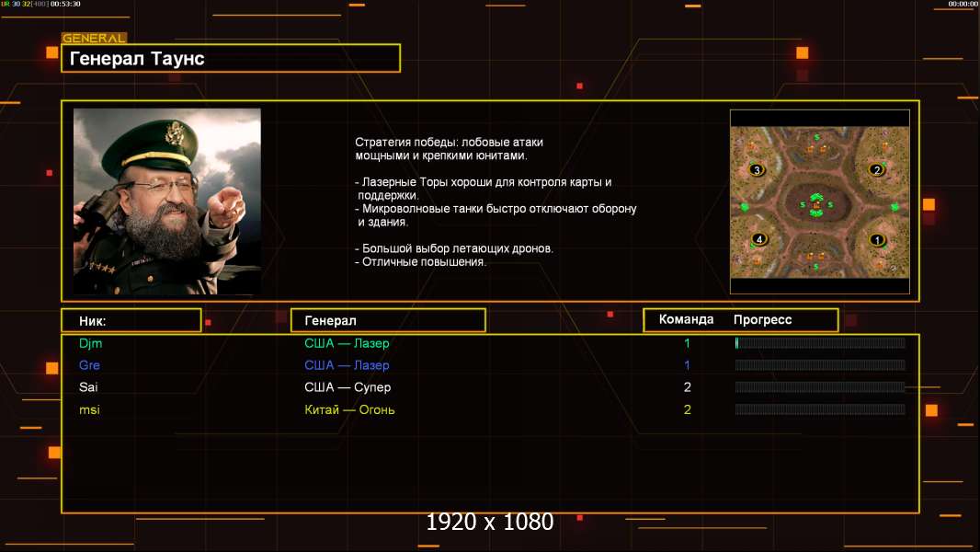The height and width of the screenshot is (552, 980).
Task: Select player Gre in the list
Action: pyautogui.click(x=89, y=365)
